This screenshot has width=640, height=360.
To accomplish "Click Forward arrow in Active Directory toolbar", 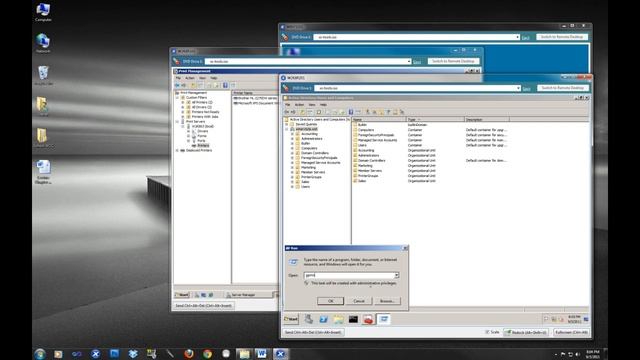I will point(293,112).
